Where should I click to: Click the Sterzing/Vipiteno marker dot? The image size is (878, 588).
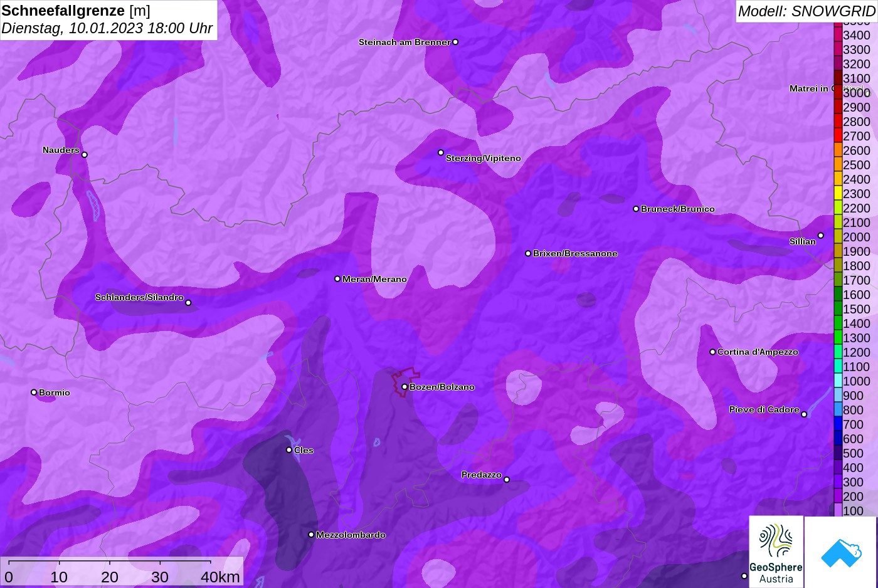tap(441, 152)
